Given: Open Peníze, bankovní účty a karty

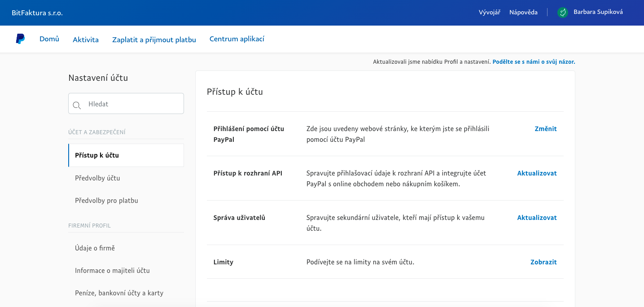Looking at the screenshot, I should (119, 293).
